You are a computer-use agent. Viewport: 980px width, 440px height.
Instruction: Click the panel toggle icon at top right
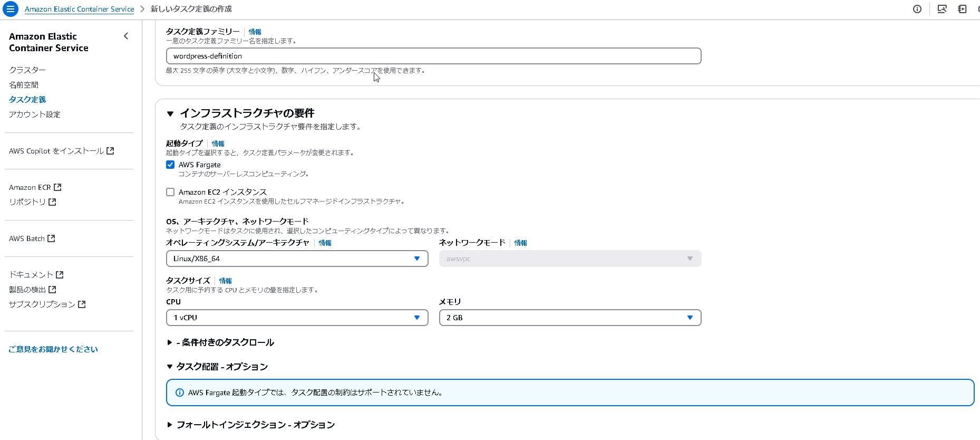pyautogui.click(x=962, y=9)
